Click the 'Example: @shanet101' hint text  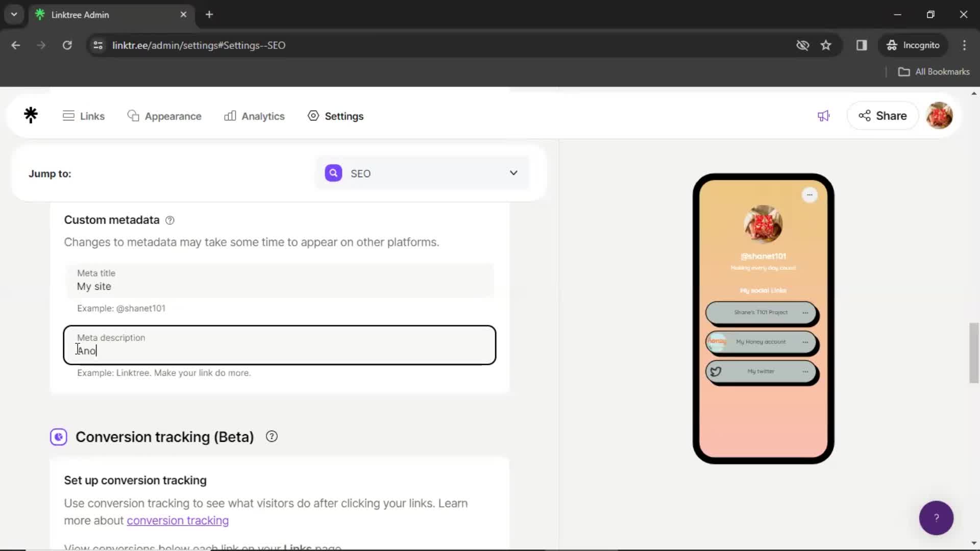pyautogui.click(x=121, y=308)
